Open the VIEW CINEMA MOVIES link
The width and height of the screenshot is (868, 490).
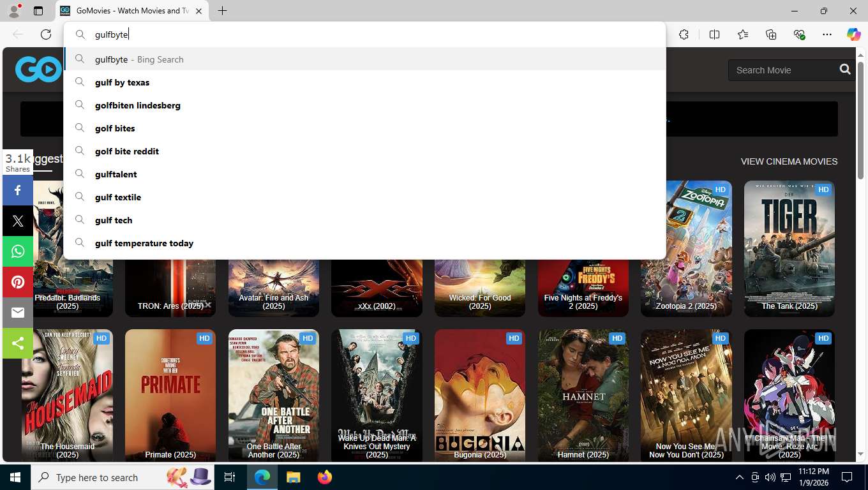click(x=789, y=161)
